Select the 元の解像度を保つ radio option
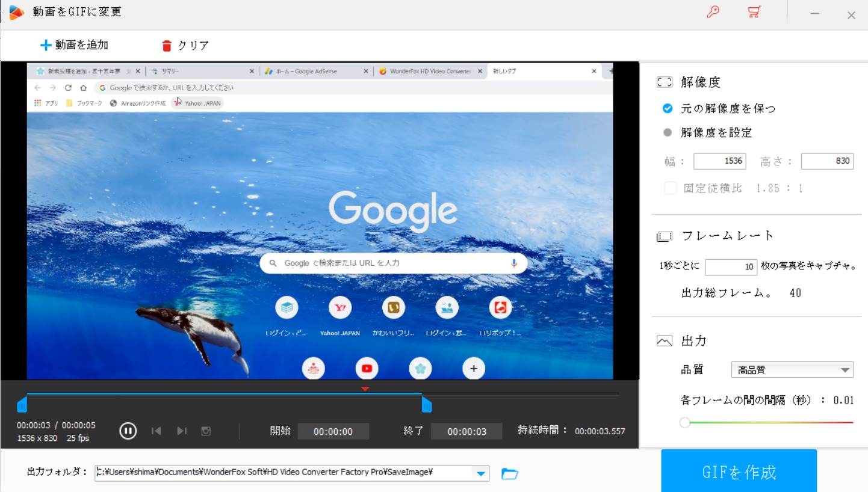 coord(668,109)
